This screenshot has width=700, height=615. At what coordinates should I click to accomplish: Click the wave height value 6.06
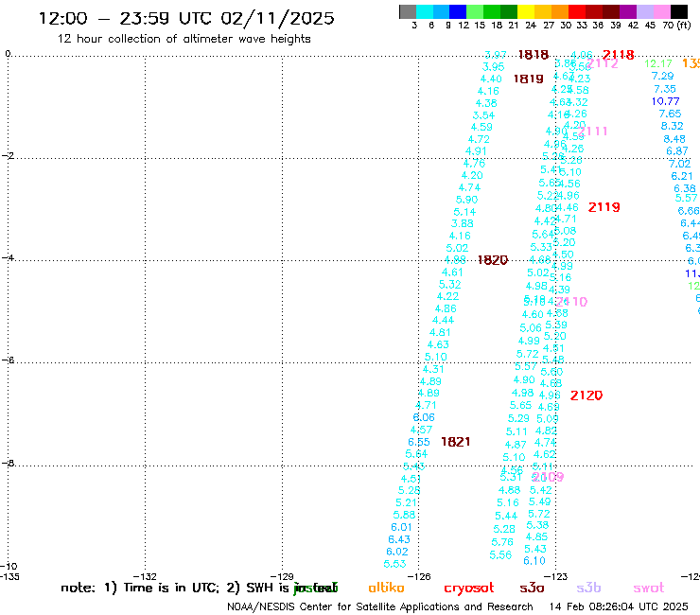424,417
